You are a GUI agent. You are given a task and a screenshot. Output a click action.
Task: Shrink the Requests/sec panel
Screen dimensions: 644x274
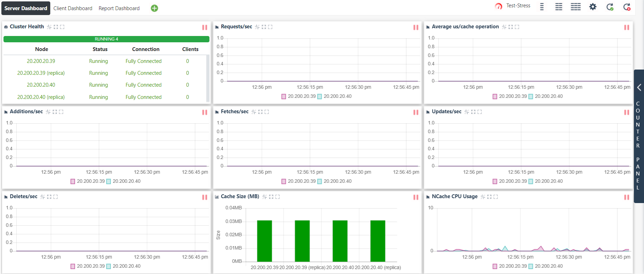[257, 27]
